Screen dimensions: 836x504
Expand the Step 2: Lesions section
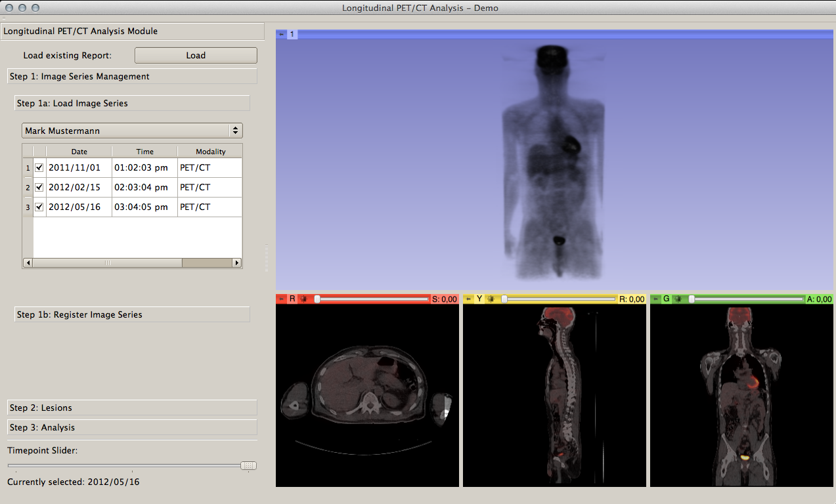tap(132, 408)
